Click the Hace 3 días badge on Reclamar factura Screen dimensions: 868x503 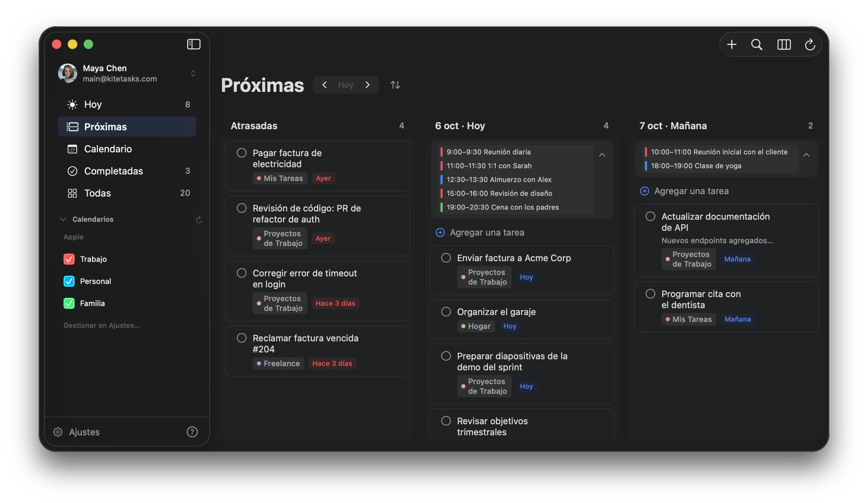[332, 363]
